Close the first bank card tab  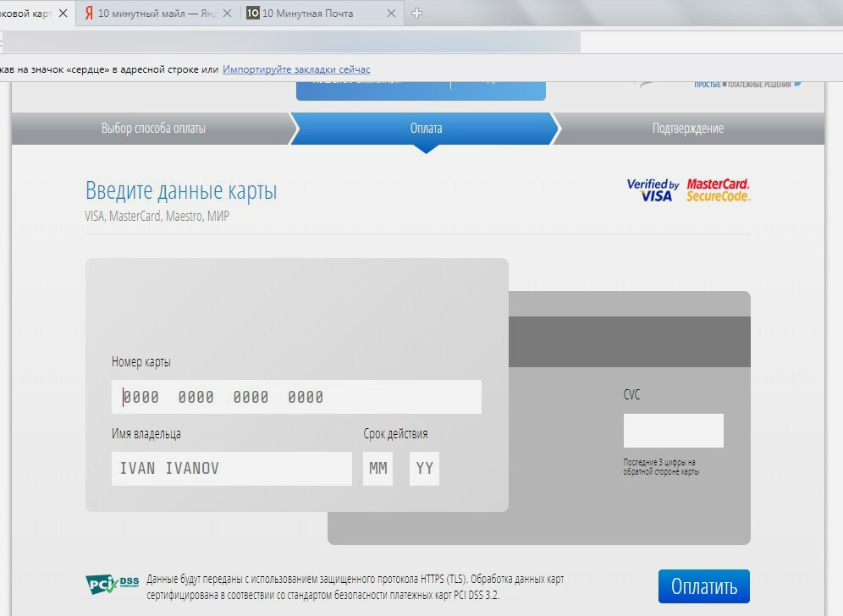click(63, 14)
